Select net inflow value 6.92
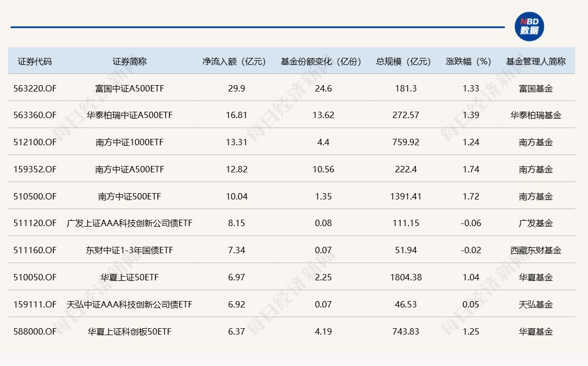588x366 pixels. tap(237, 304)
